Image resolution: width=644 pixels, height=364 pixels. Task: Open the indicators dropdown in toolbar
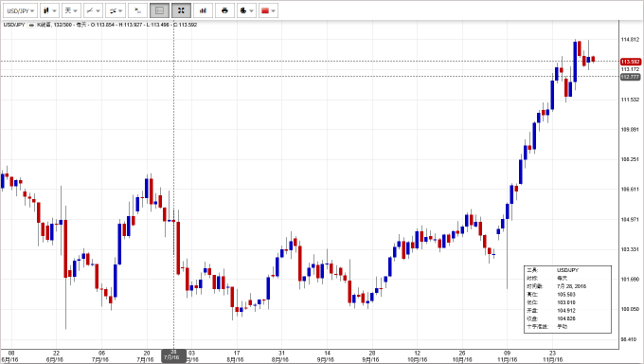pos(116,10)
